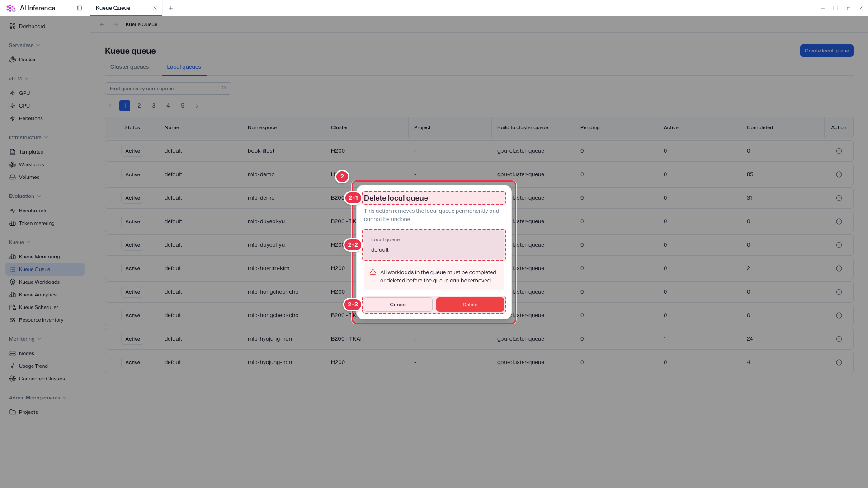Click the Connected Clusters sidebar icon

[x=13, y=379]
